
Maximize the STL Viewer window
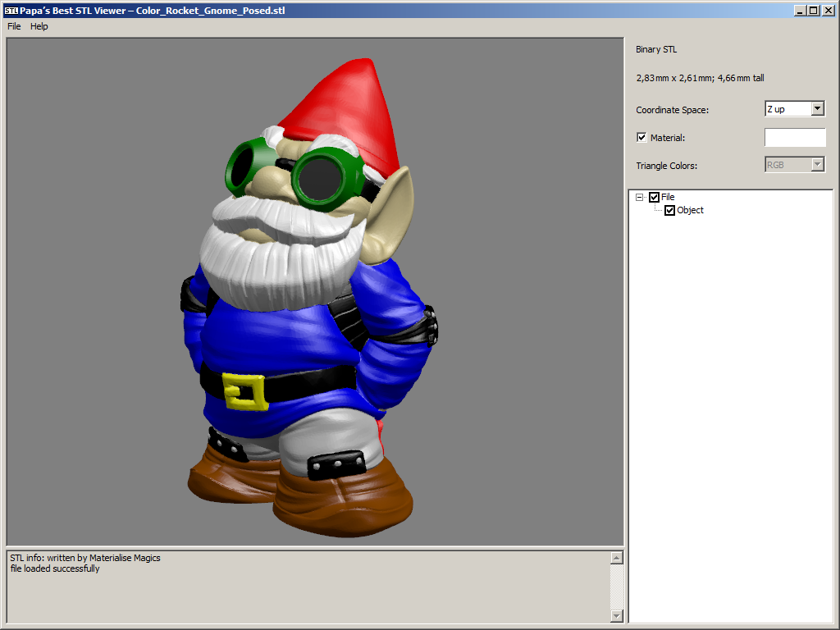coord(813,11)
